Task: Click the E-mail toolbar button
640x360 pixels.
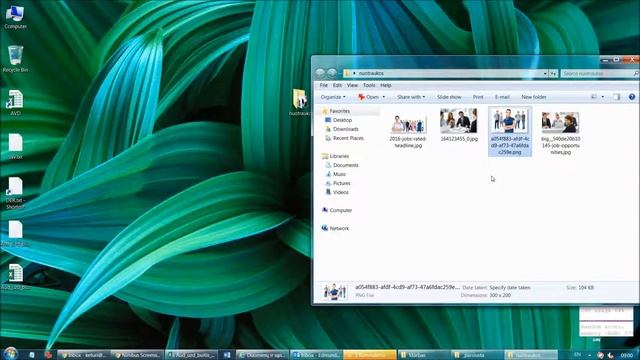Action: tap(502, 97)
